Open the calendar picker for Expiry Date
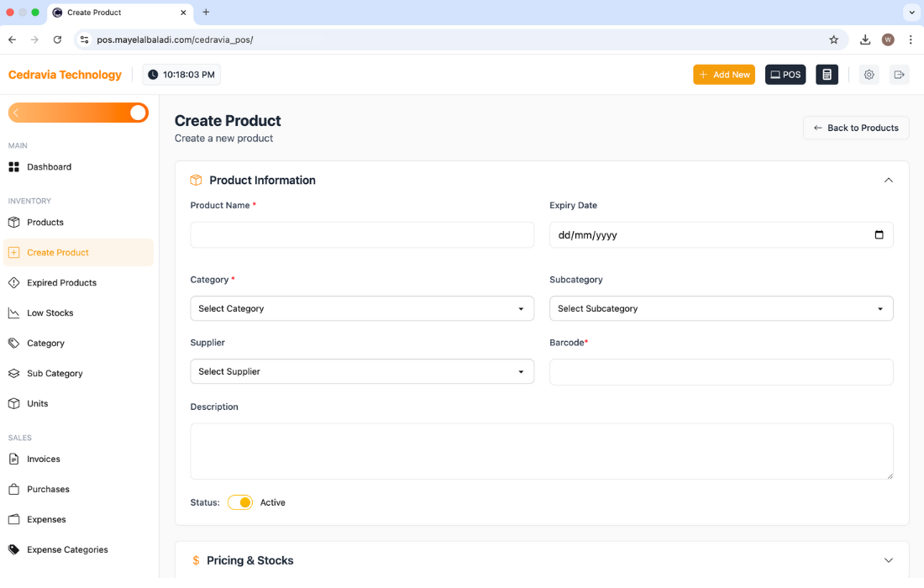Viewport: 924px width, 588px height. click(x=879, y=235)
